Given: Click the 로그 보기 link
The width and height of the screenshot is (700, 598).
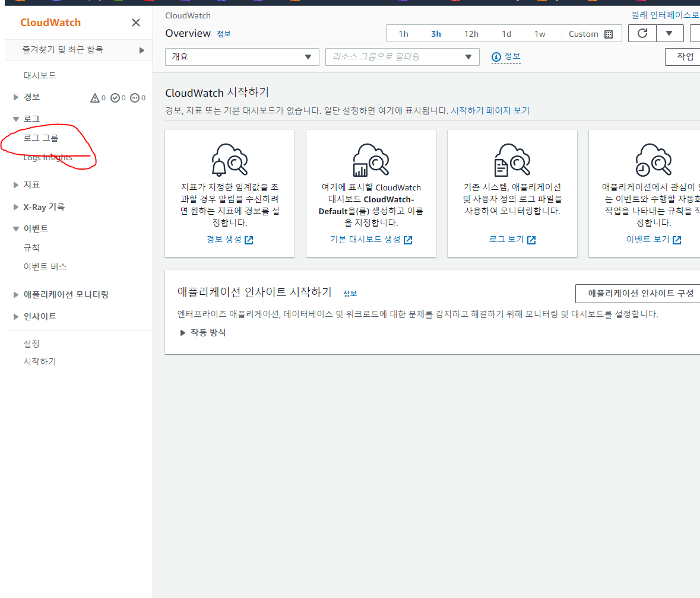Looking at the screenshot, I should (x=512, y=240).
